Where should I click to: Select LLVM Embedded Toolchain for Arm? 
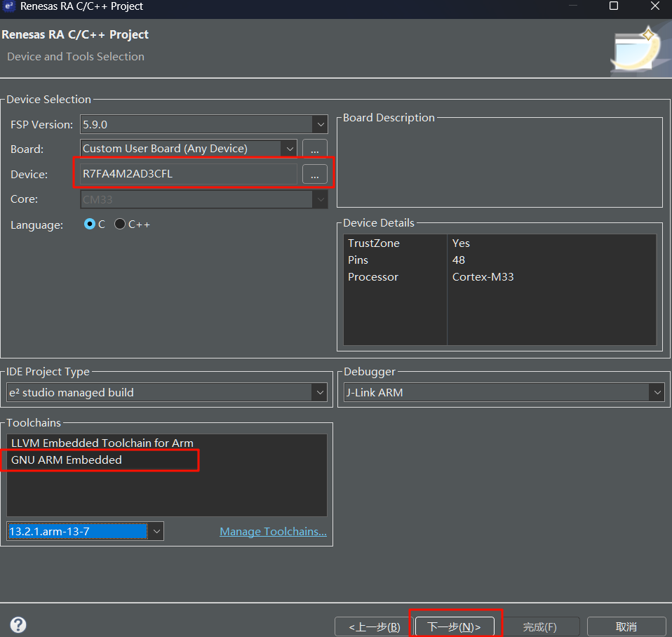pos(167,443)
